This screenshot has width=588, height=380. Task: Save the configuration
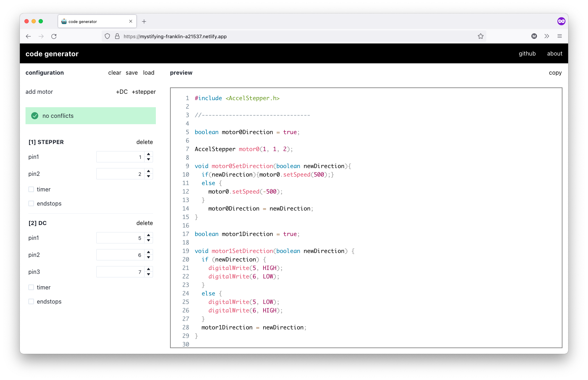coord(132,73)
